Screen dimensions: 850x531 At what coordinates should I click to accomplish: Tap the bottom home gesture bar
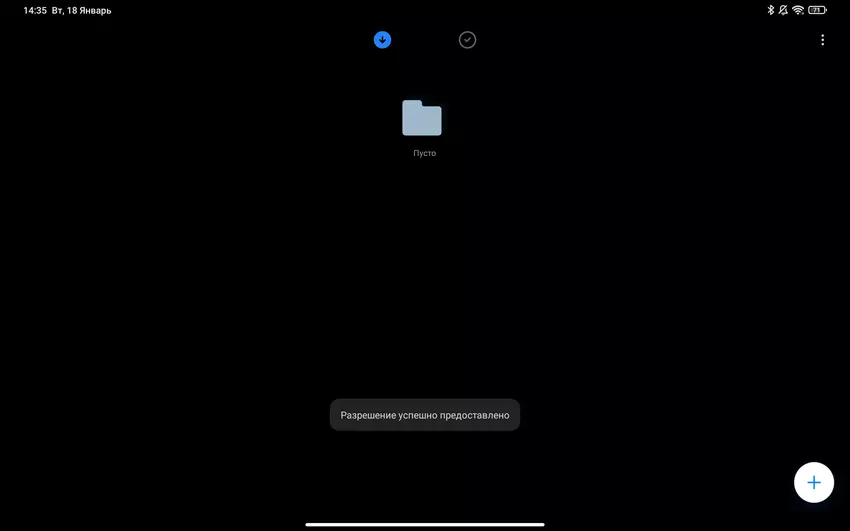(425, 524)
